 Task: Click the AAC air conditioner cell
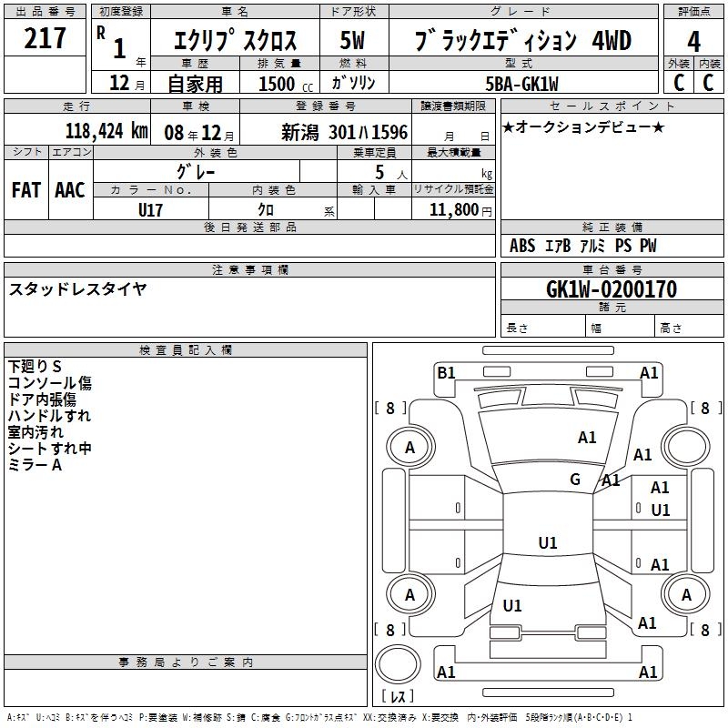70,190
